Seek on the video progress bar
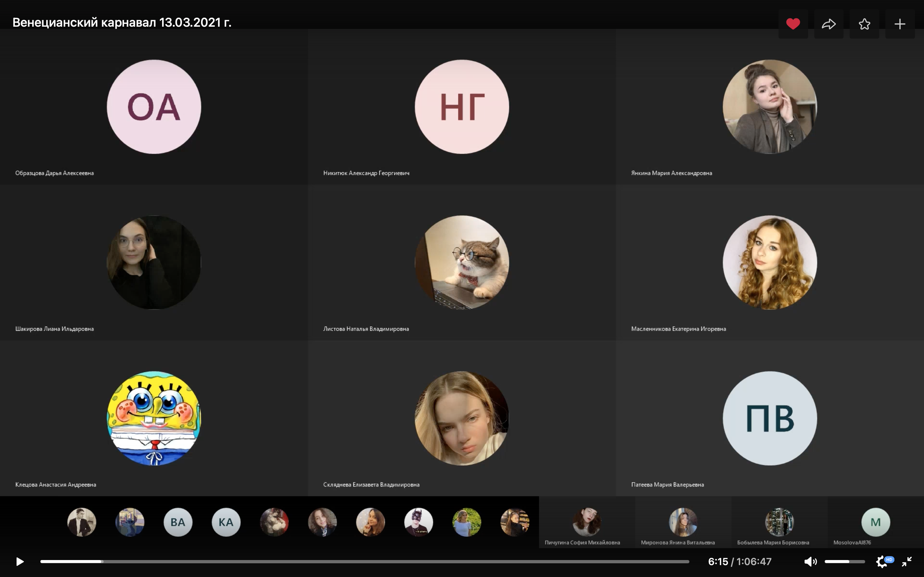Image resolution: width=924 pixels, height=577 pixels. point(365,561)
